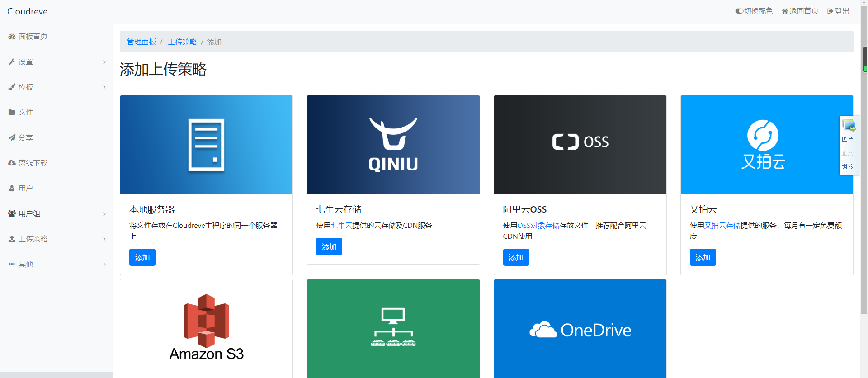
Task: Open the OSS对象存储 hyperlink
Action: pyautogui.click(x=538, y=226)
